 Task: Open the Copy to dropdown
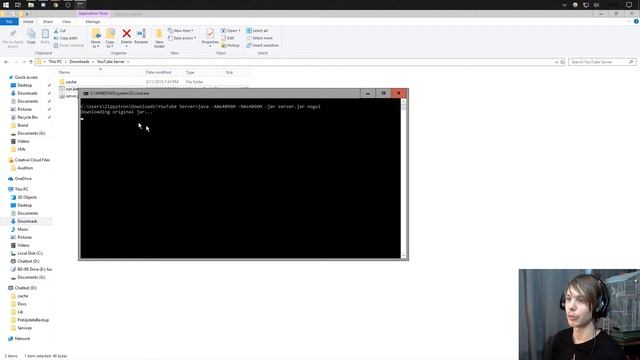tap(110, 44)
